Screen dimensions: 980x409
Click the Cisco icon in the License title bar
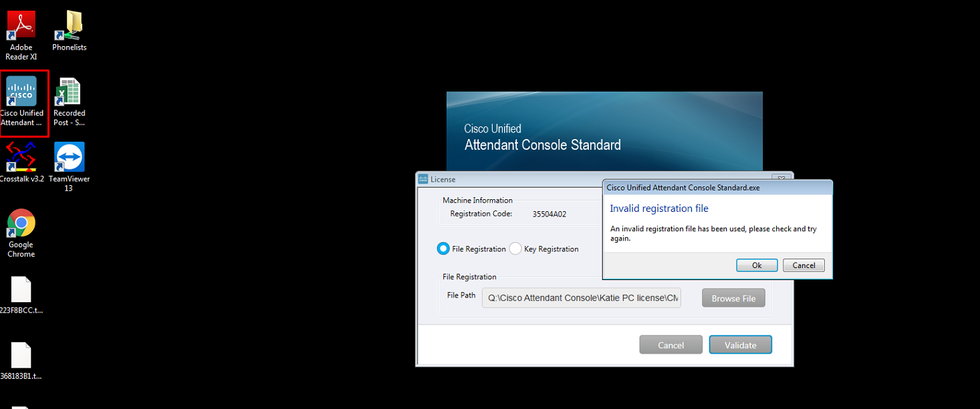point(423,179)
